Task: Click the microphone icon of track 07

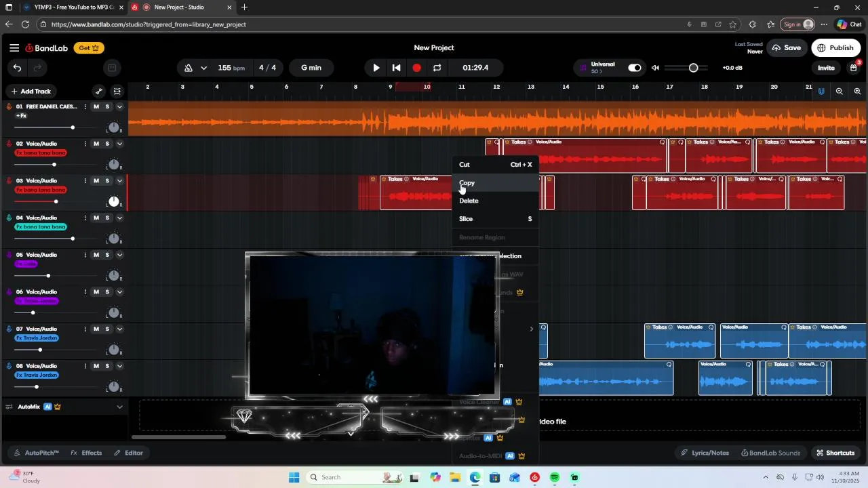Action: 9,329
